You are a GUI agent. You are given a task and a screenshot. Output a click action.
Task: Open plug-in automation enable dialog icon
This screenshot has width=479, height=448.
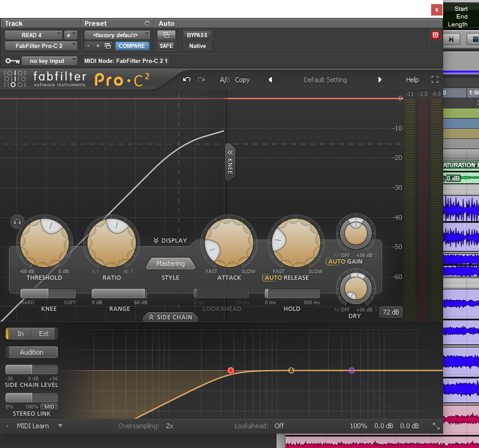[x=166, y=35]
